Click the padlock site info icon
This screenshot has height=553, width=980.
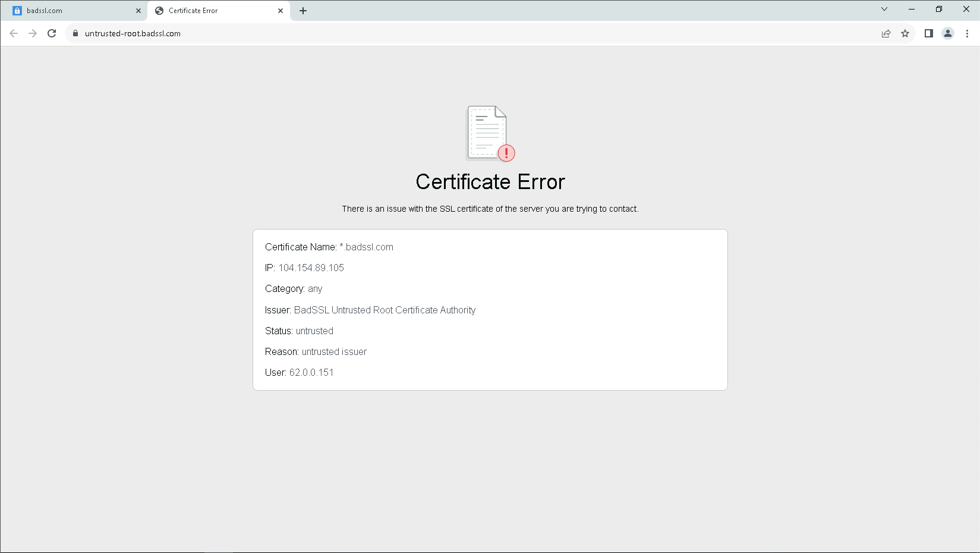click(75, 33)
